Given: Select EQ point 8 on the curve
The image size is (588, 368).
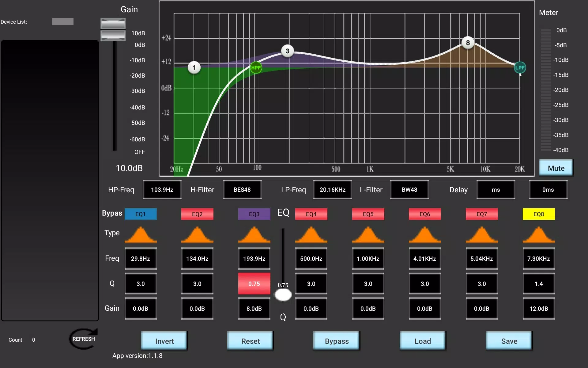Looking at the screenshot, I should 468,43.
